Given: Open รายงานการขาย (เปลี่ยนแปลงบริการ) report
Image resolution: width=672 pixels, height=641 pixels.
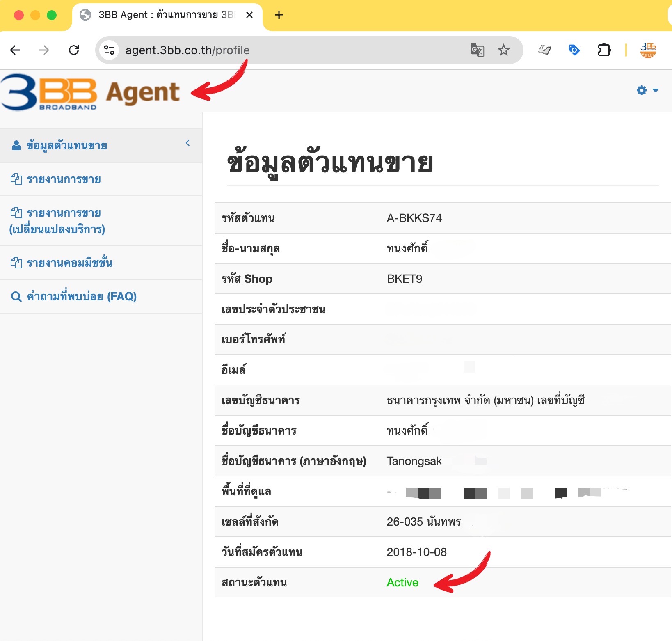Looking at the screenshot, I should pyautogui.click(x=57, y=221).
